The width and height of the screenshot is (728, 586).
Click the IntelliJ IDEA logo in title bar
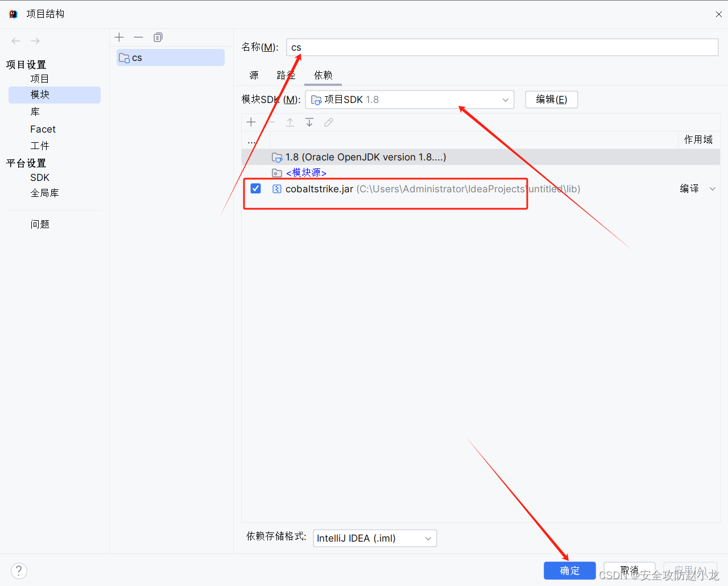[x=14, y=14]
